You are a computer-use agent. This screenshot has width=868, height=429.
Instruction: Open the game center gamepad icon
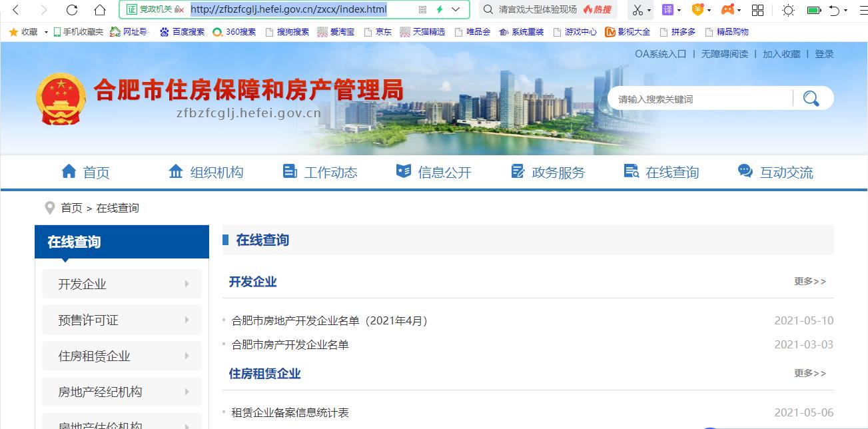pyautogui.click(x=727, y=10)
